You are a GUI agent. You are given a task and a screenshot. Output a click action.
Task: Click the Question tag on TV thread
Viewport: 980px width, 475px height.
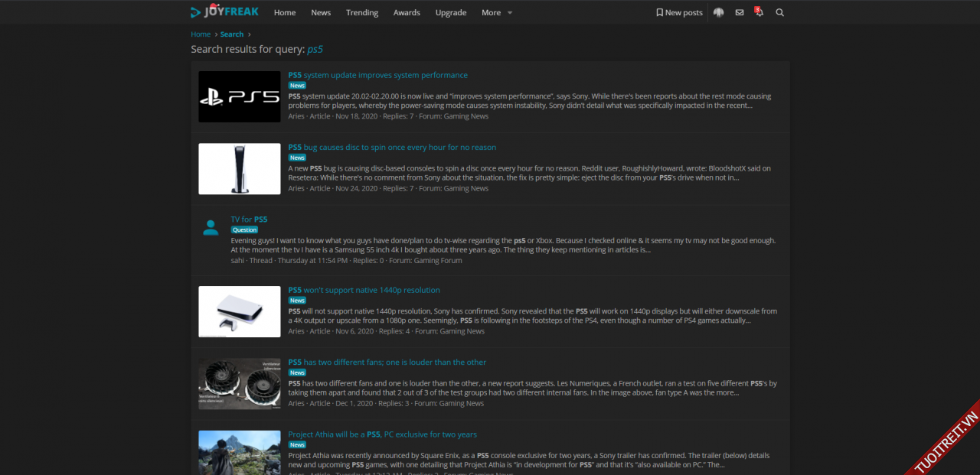[x=245, y=229]
